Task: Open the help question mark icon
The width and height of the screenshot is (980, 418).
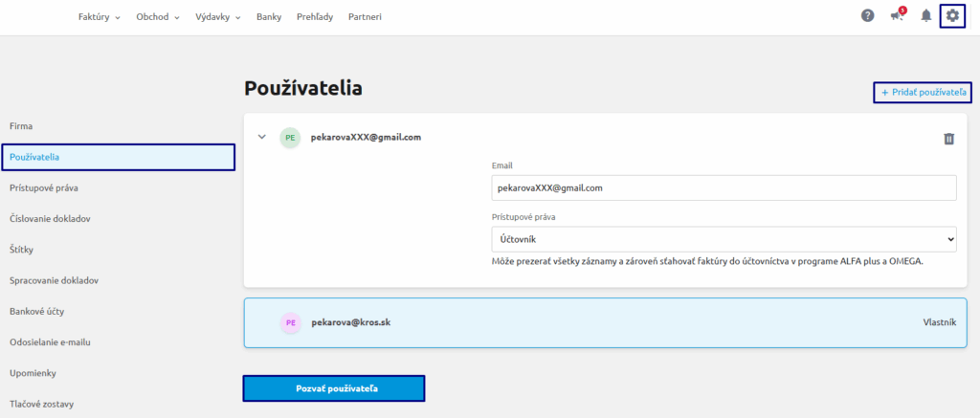Action: point(868,16)
